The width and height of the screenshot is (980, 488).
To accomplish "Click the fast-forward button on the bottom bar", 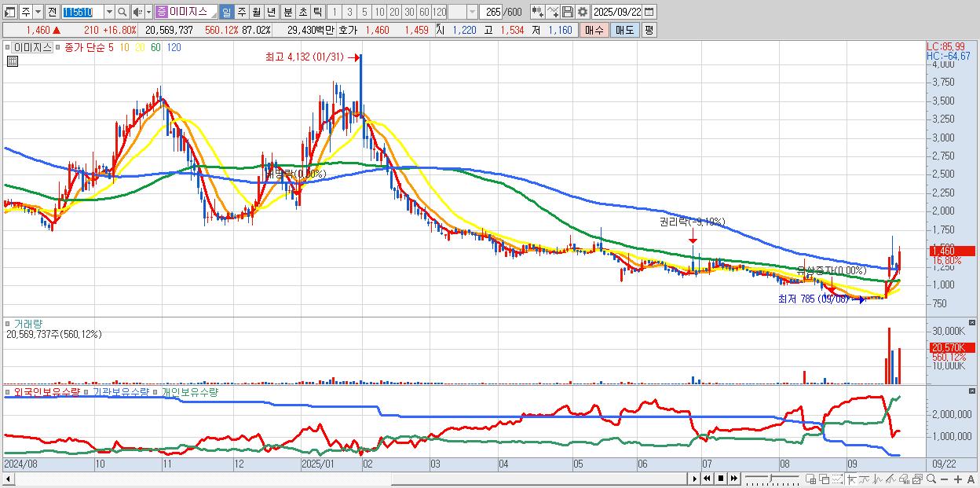I will pos(733,479).
